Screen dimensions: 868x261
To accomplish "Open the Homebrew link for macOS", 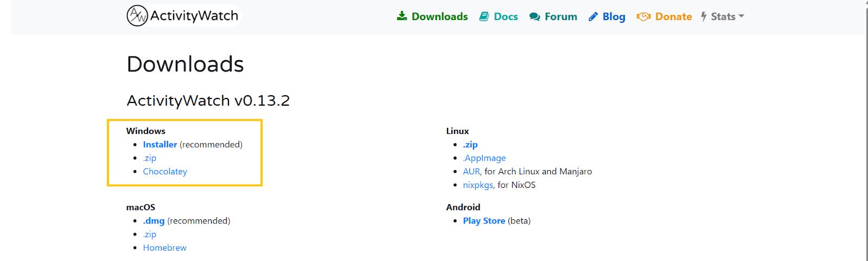I will point(165,248).
